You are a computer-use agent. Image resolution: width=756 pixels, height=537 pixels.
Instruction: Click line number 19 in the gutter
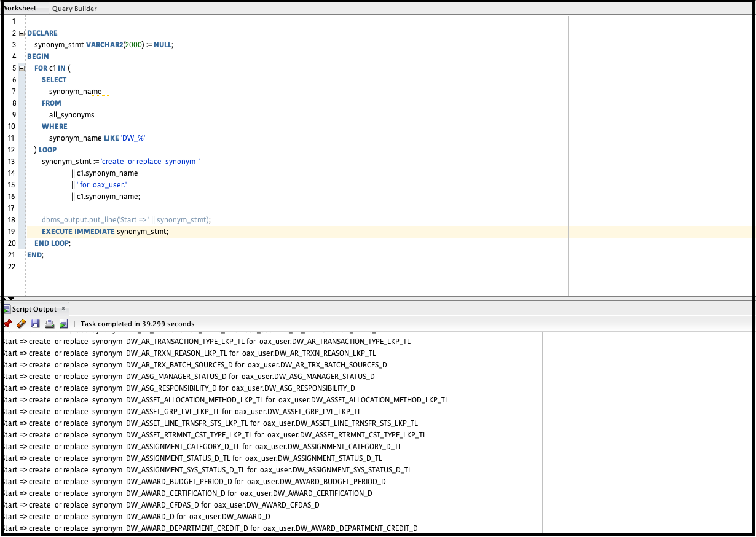[12, 232]
